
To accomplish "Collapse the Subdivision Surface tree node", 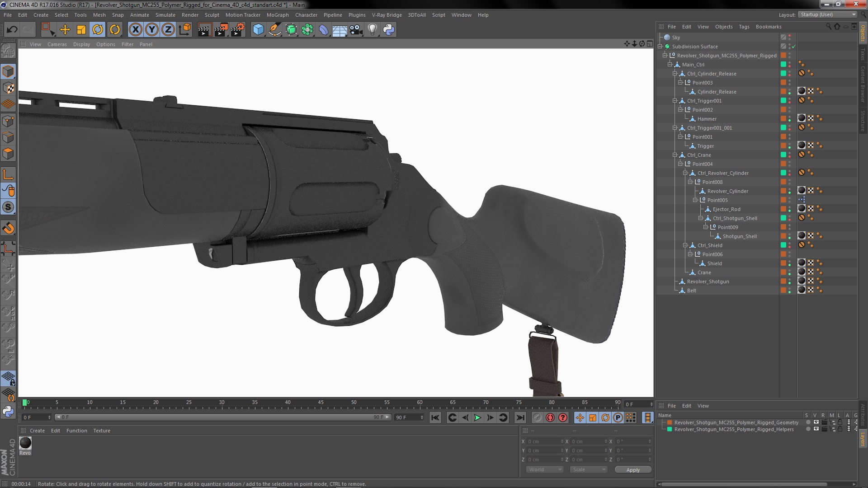I will [660, 47].
